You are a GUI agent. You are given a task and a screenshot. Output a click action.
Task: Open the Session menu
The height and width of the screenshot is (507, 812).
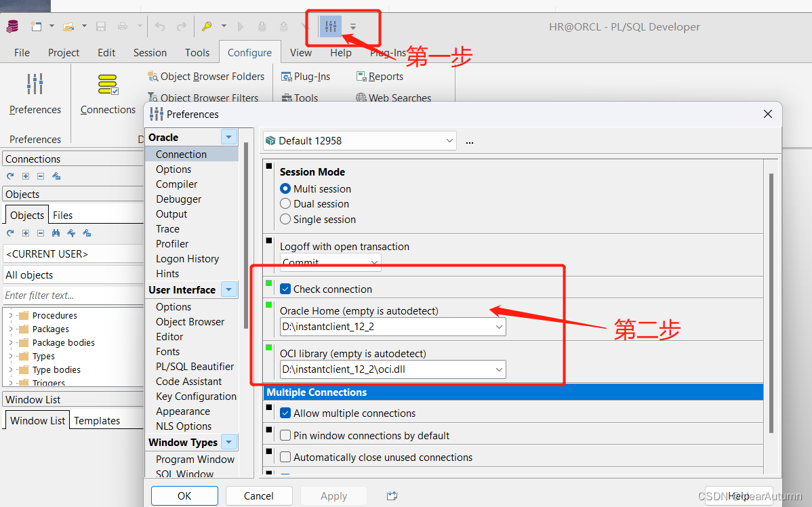150,52
